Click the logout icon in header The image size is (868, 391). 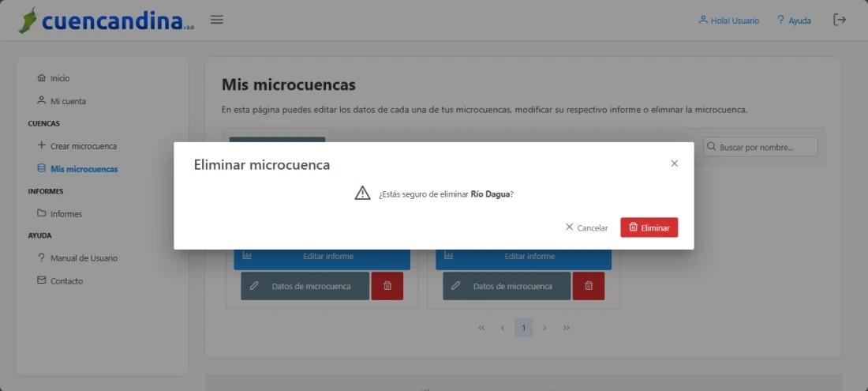[840, 20]
